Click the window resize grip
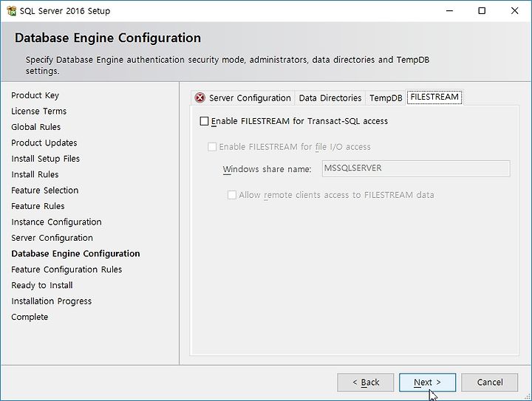 pyautogui.click(x=528, y=397)
